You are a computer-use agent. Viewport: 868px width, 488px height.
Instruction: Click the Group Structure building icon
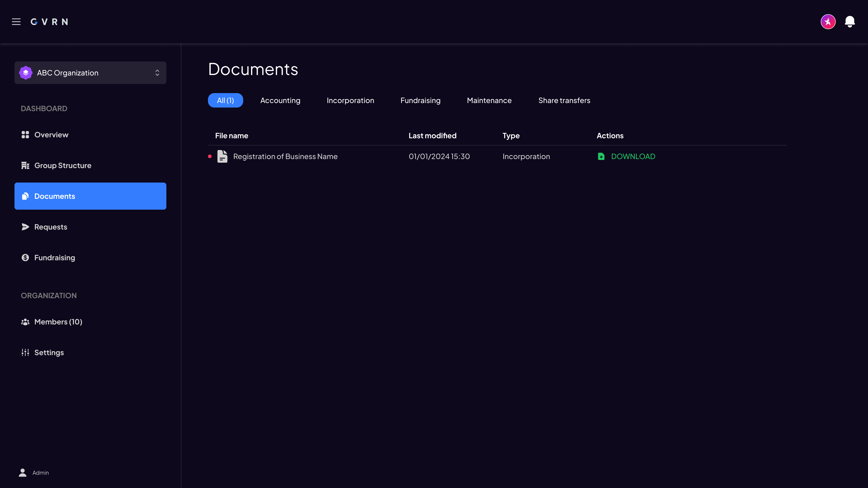click(25, 165)
